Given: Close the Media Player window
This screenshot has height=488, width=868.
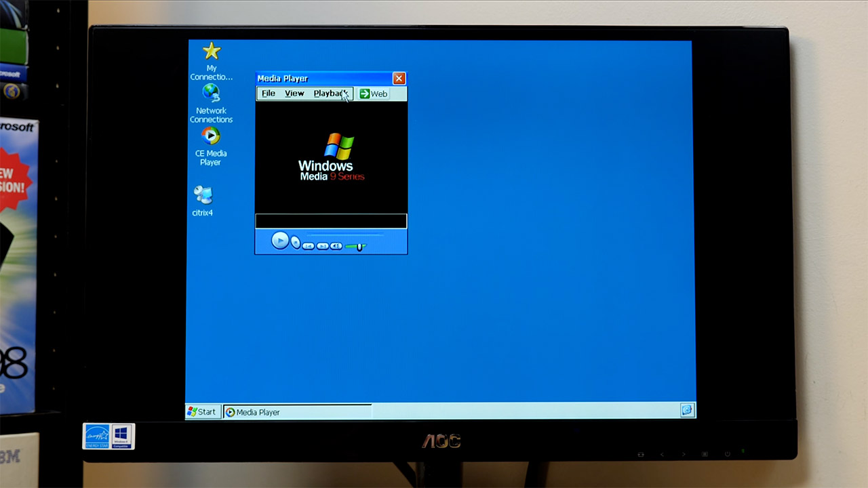Looking at the screenshot, I should click(x=399, y=79).
